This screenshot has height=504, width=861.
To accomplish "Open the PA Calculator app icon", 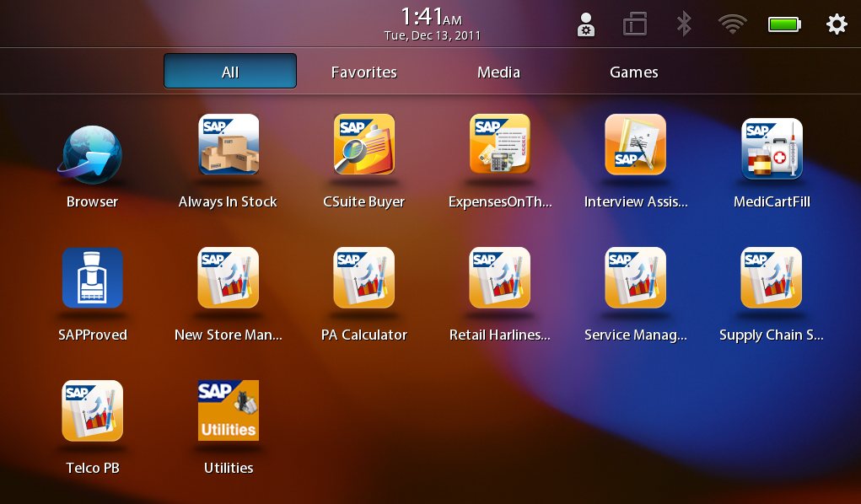I will pos(364,277).
